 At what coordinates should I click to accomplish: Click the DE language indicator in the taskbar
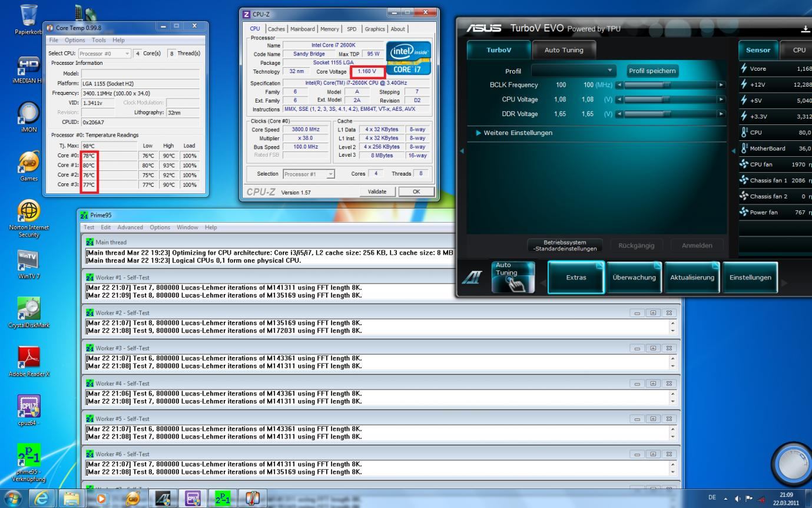pyautogui.click(x=712, y=498)
